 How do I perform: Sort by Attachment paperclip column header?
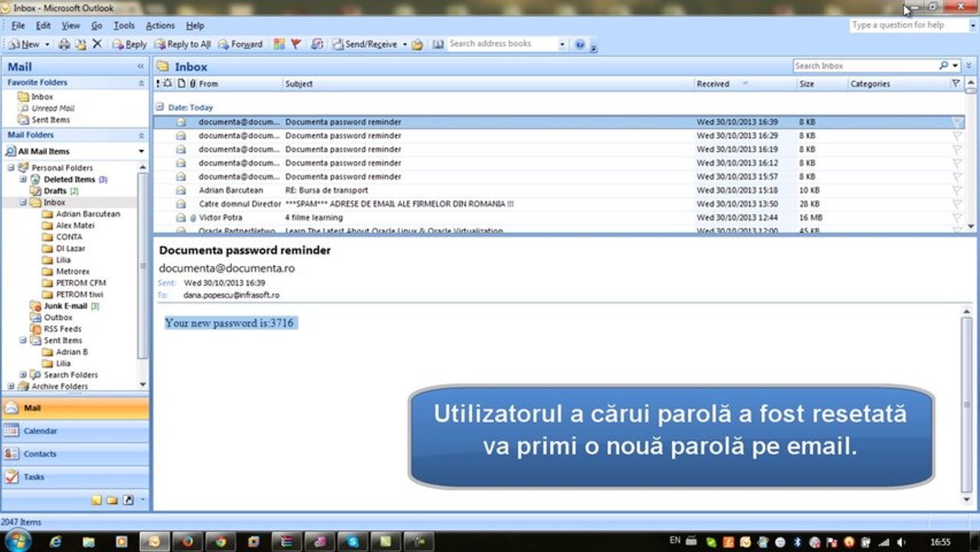(192, 84)
